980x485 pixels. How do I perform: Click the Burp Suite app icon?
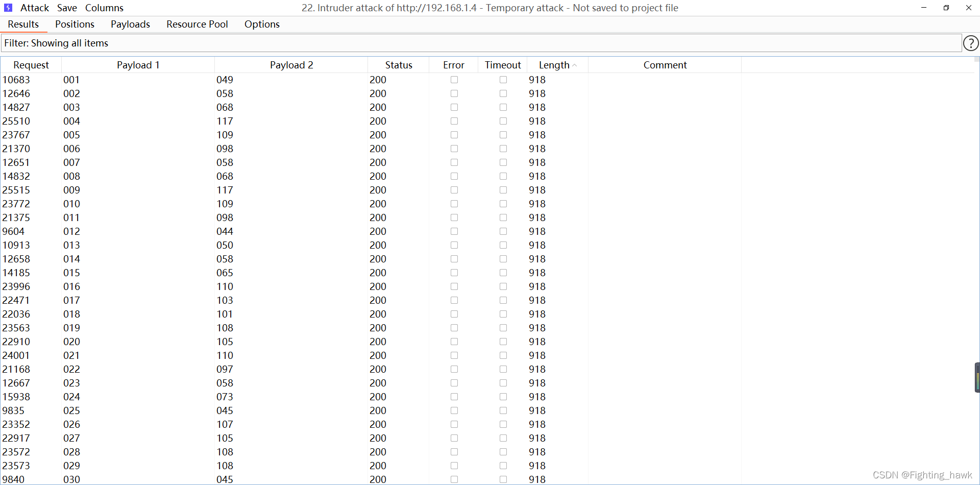pos(8,8)
